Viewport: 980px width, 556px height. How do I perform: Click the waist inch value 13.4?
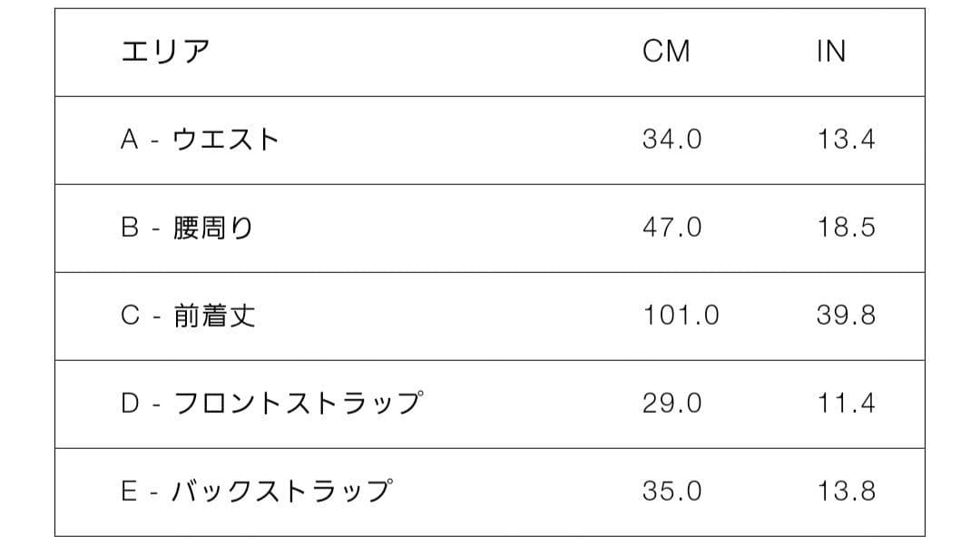point(846,140)
